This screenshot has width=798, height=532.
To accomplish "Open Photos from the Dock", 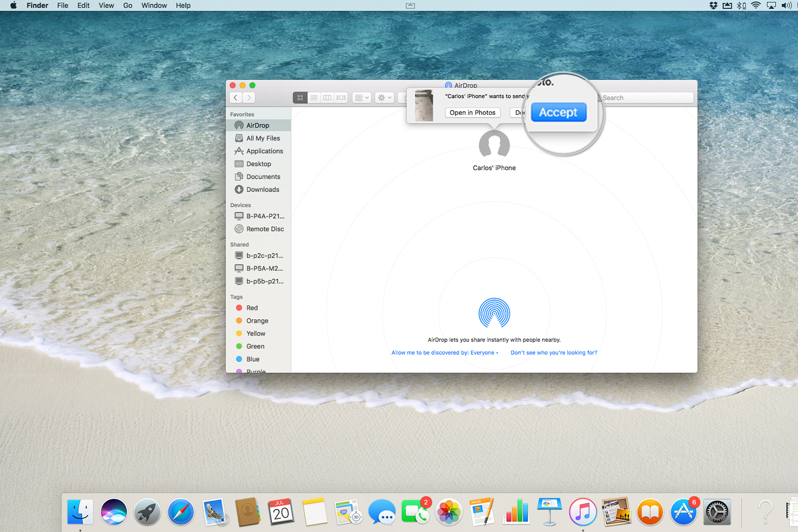I will [x=449, y=512].
